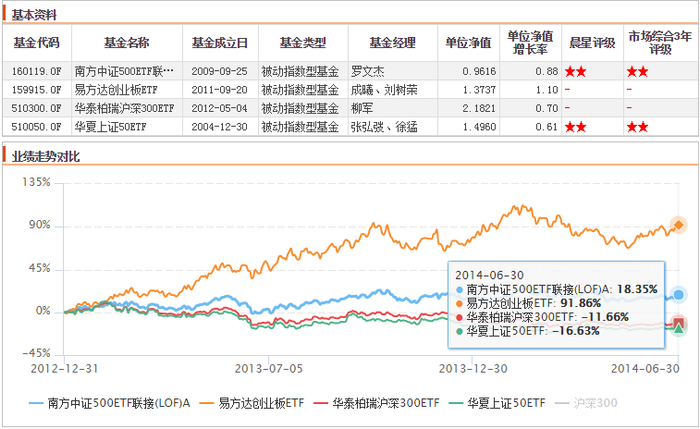This screenshot has width=700, height=429.
Task: Click net value 1.4960
Action: click(479, 127)
